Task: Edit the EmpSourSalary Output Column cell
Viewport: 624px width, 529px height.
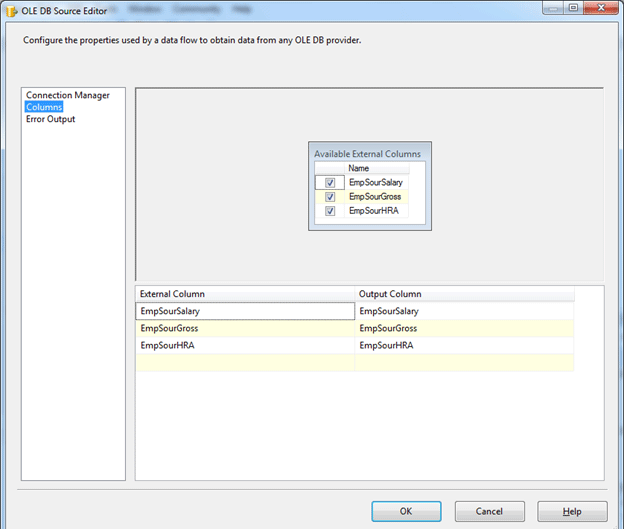Action: [x=464, y=311]
